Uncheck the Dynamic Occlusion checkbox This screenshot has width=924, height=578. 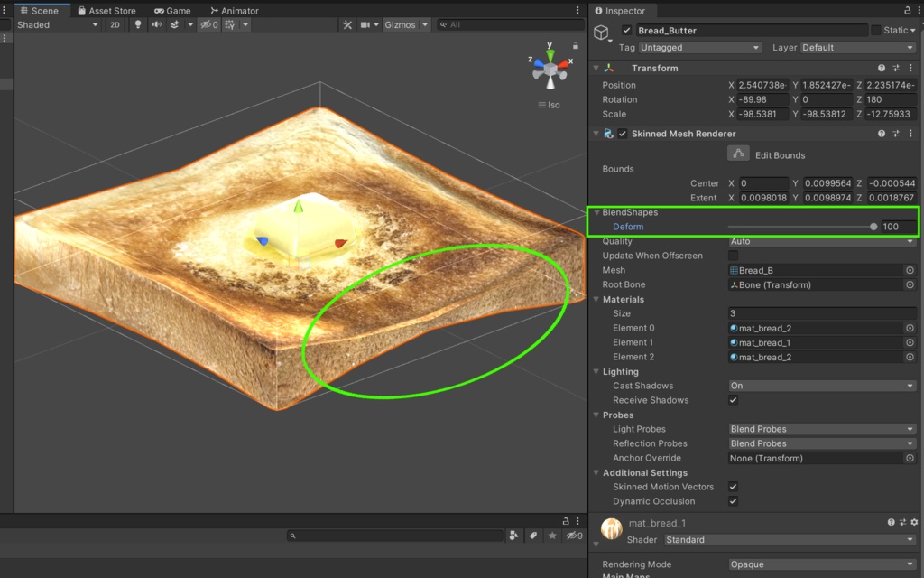734,501
